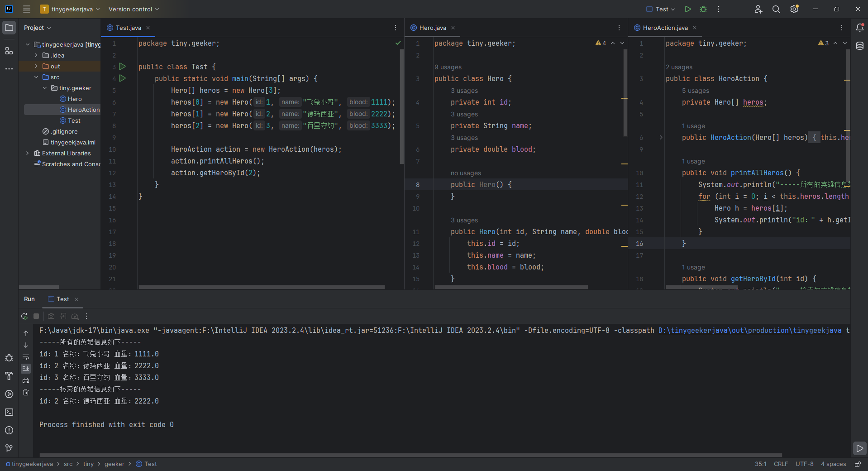Select the Test tab in Run panel
Viewport: 868px width, 471px height.
pos(63,299)
